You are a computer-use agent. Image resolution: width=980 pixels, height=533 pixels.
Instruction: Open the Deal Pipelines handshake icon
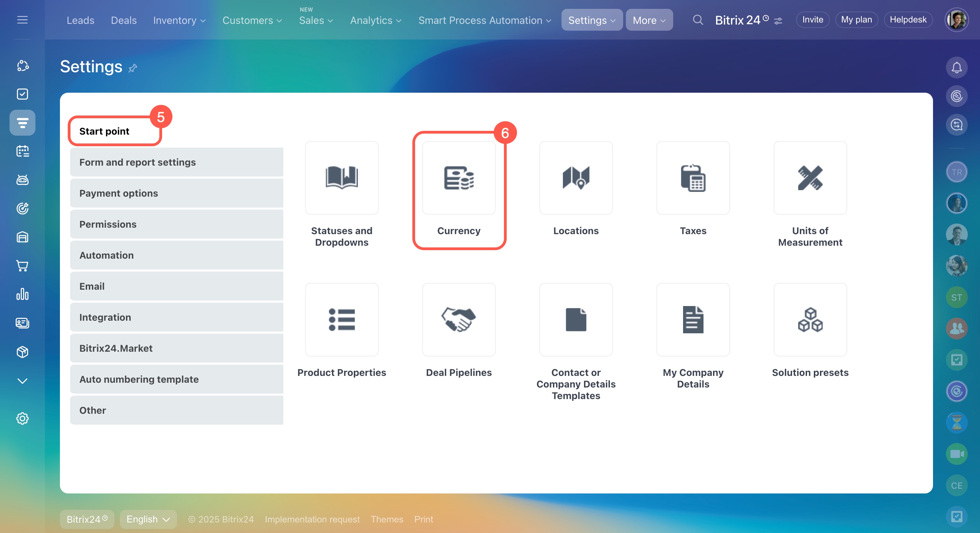(x=459, y=320)
